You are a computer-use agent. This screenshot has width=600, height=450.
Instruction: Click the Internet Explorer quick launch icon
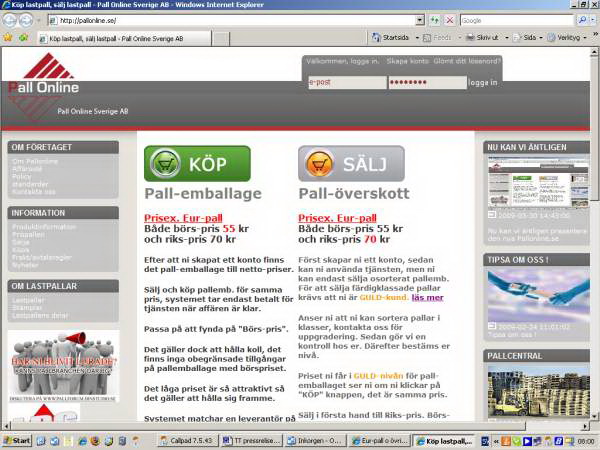tap(82, 441)
